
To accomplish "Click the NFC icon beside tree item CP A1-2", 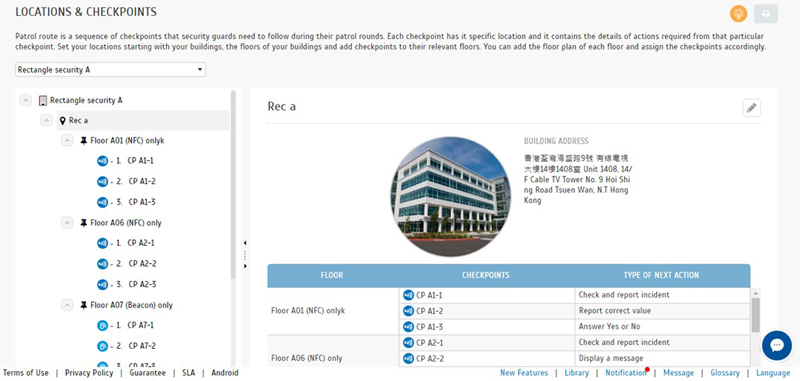I will click(103, 182).
